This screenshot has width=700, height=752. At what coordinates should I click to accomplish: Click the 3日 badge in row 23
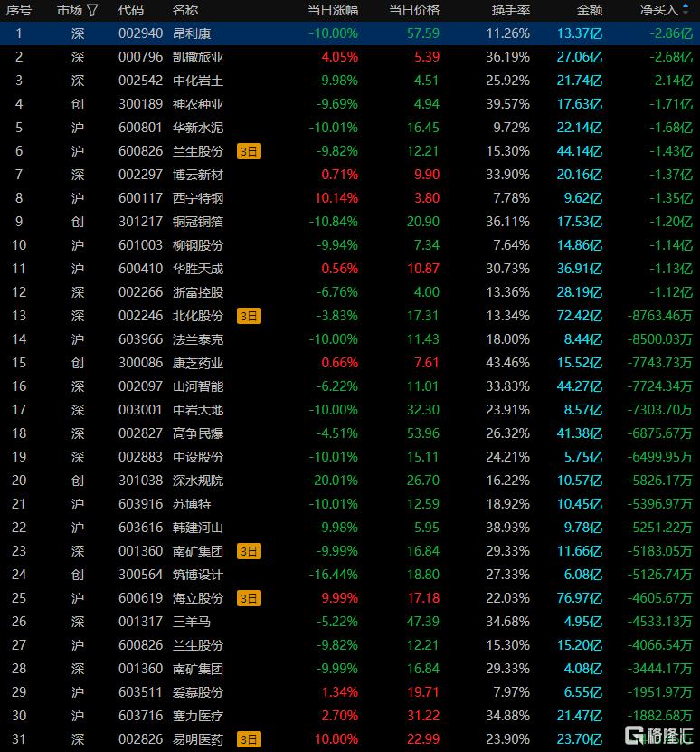point(249,551)
